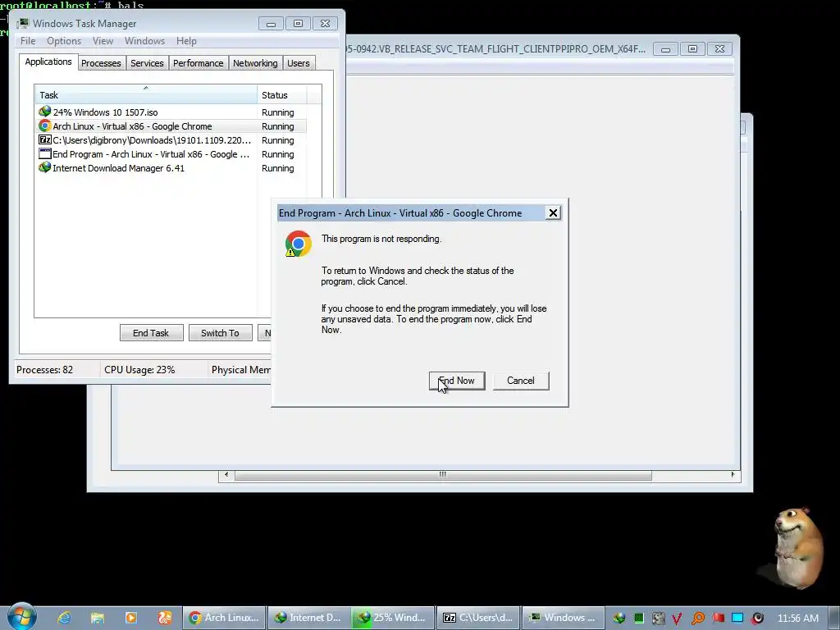Open Task Manager View menu
This screenshot has height=630, width=840.
[103, 41]
